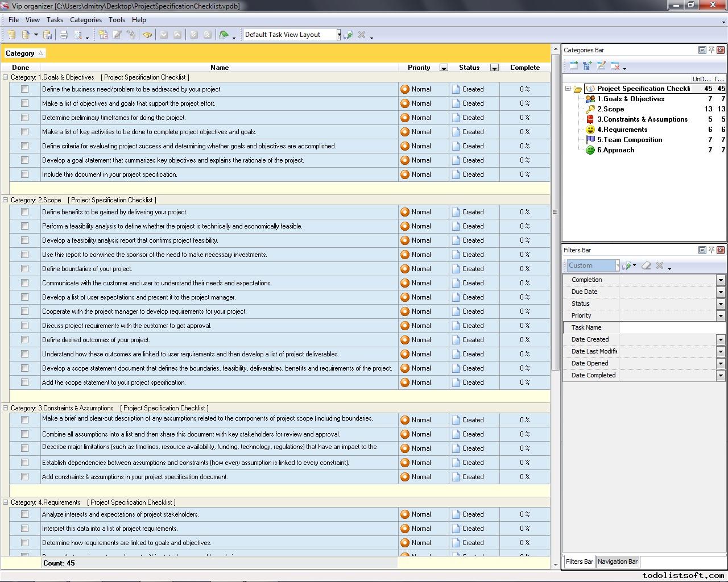Open the Completion filter dropdown

(720, 280)
